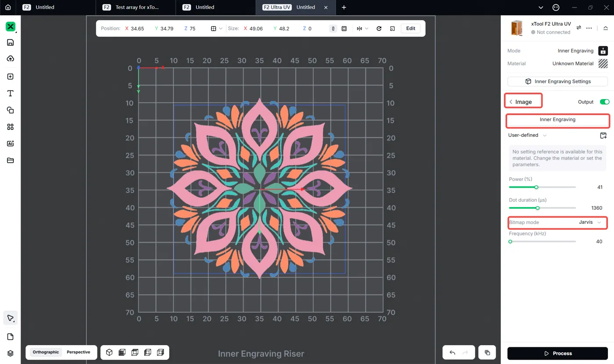Open the User-defined preset dropdown
Screen dimensions: 614x364
(528, 135)
